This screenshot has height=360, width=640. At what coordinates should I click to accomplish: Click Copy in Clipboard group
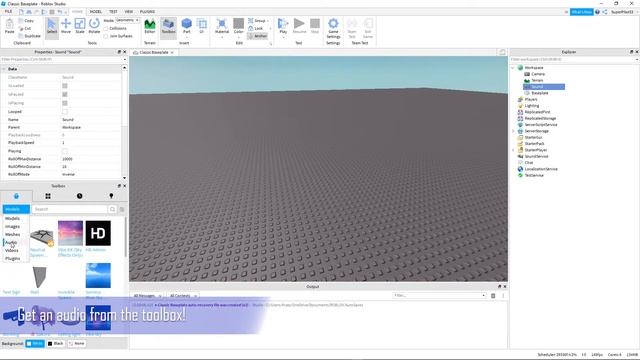(x=26, y=20)
